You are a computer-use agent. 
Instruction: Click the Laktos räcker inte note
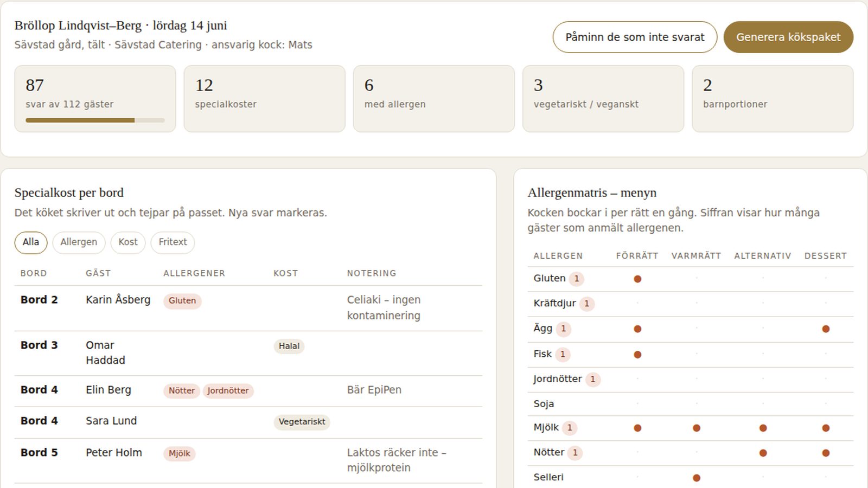(397, 460)
